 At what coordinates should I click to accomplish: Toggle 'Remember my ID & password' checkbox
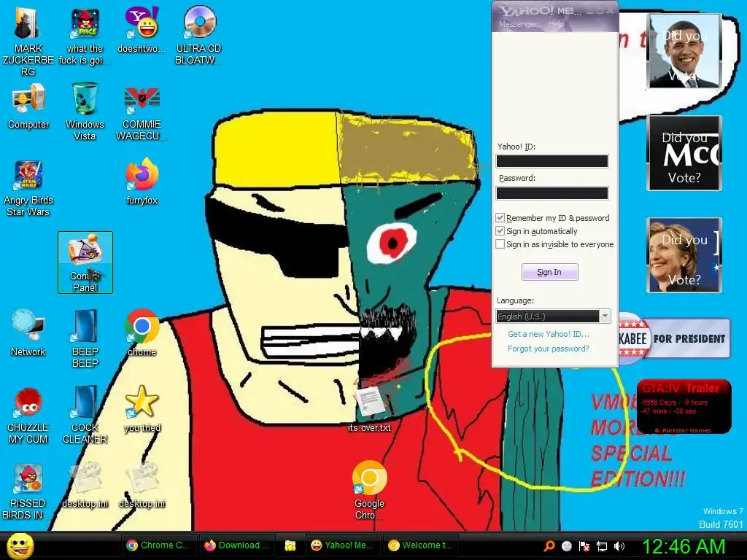coord(500,217)
